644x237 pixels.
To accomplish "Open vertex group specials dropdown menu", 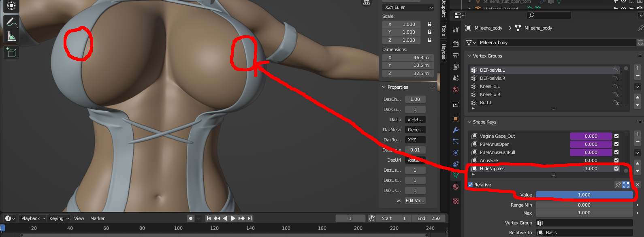I will (638, 87).
